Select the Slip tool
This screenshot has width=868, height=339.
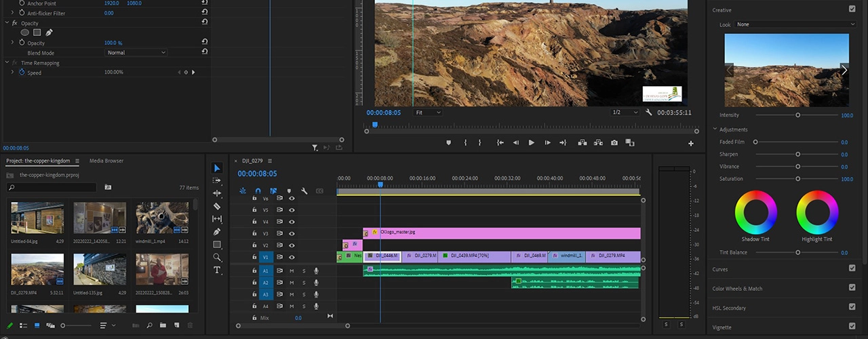tap(217, 219)
